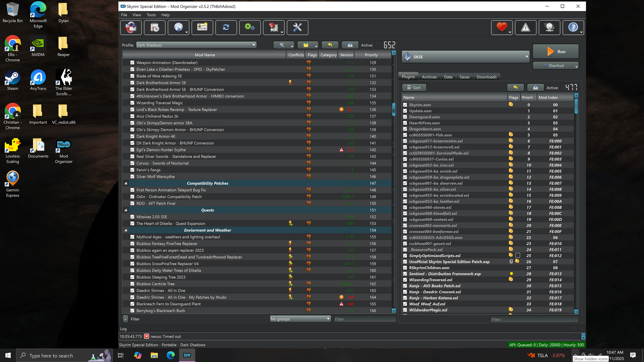Open The Elder Scrolls desktop shortcut

coord(63,82)
